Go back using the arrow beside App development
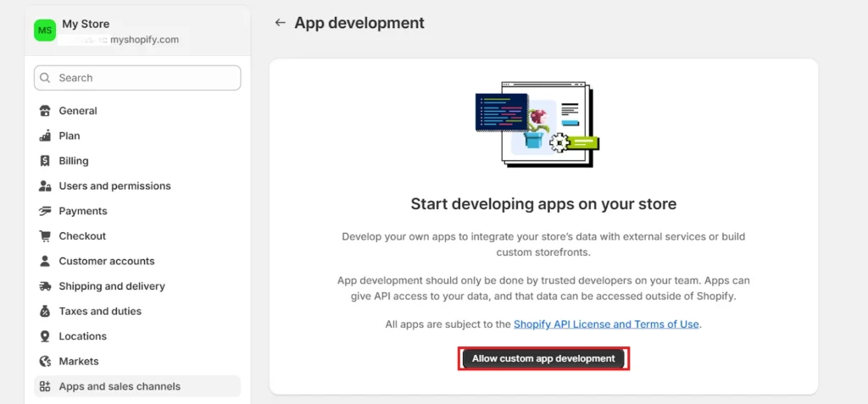 pos(280,23)
